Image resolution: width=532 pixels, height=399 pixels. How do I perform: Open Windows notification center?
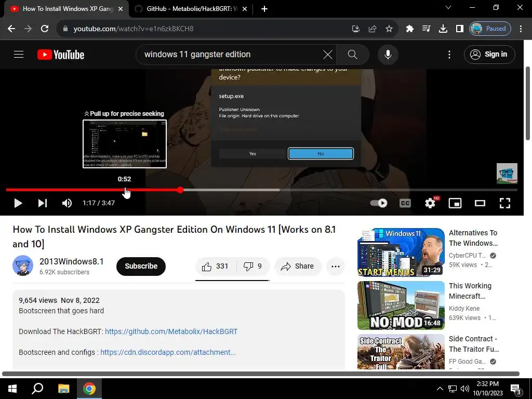point(516,389)
